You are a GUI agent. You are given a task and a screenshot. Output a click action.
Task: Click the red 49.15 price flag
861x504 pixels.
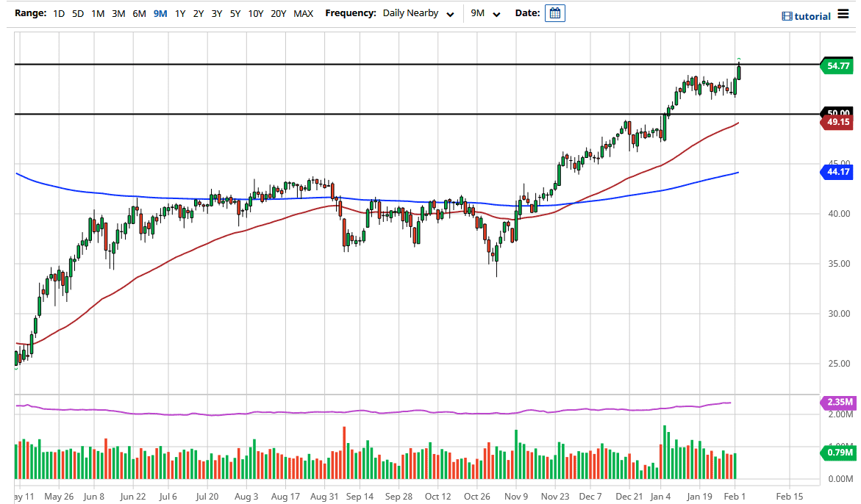click(837, 122)
